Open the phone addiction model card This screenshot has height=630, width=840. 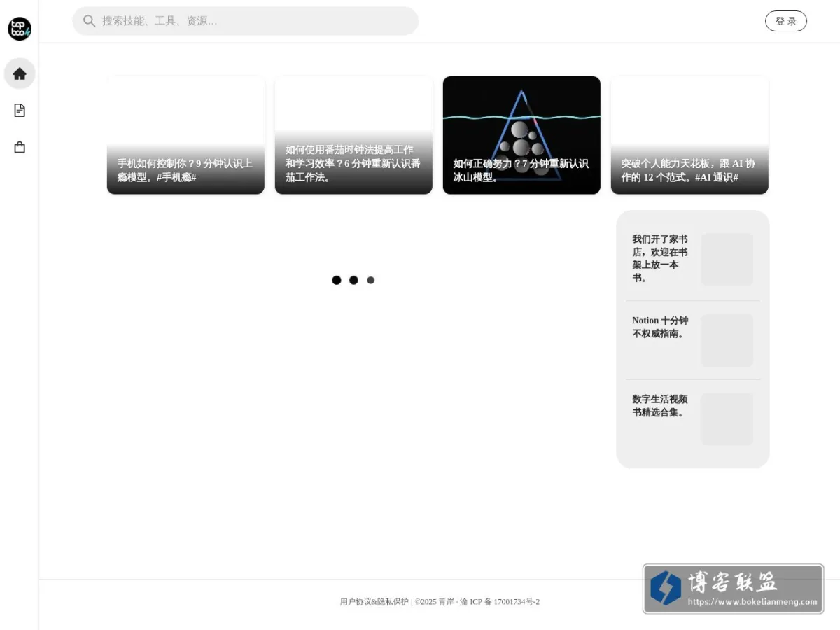185,135
